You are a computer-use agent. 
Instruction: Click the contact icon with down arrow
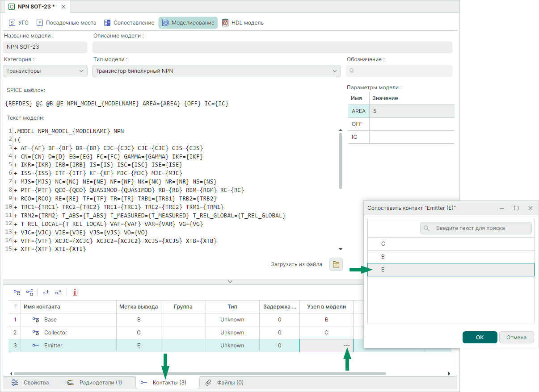pos(46,292)
